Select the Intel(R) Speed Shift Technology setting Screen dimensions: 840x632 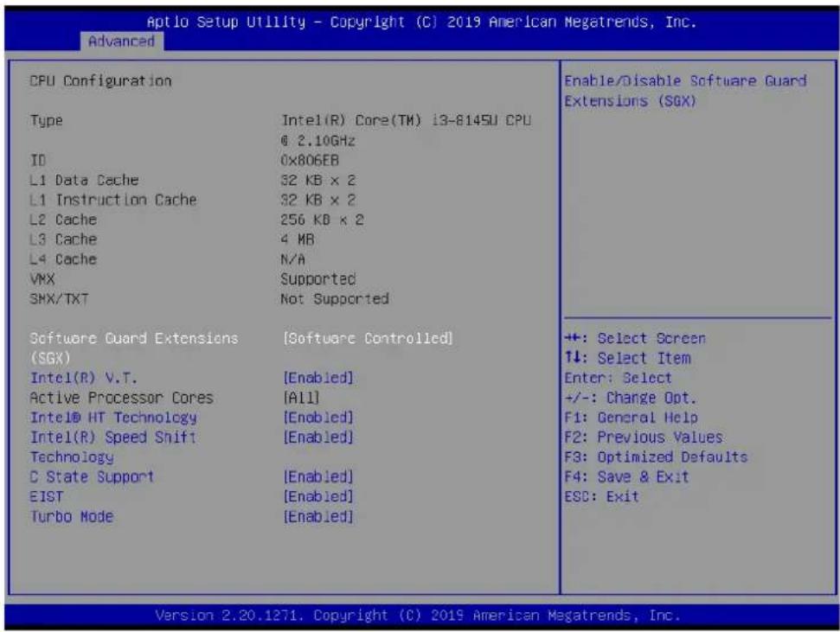click(113, 447)
